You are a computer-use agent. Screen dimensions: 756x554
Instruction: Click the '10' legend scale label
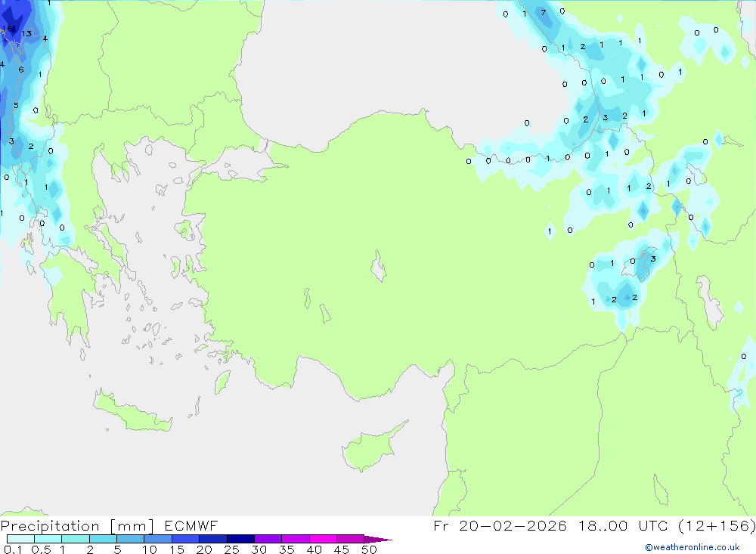tap(149, 549)
